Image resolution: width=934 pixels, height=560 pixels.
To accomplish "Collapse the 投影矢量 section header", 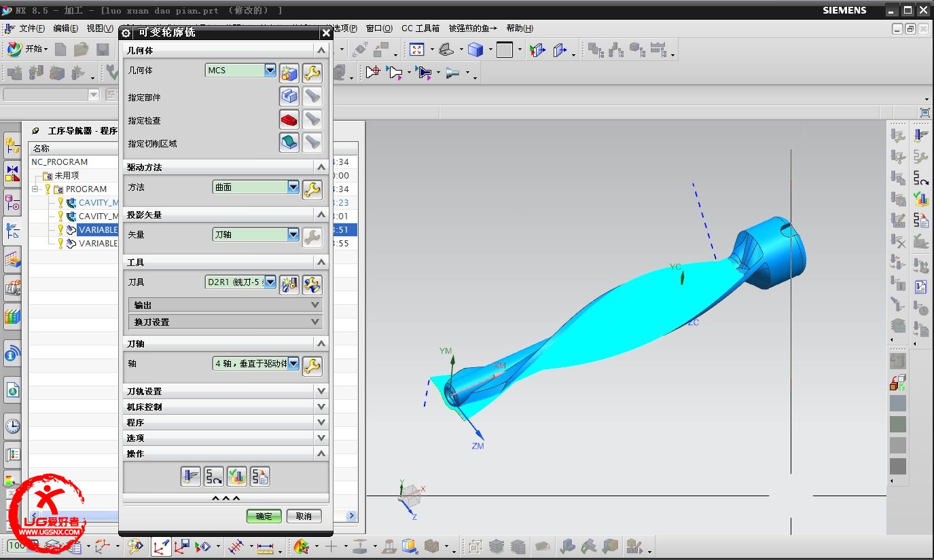I will (x=226, y=214).
